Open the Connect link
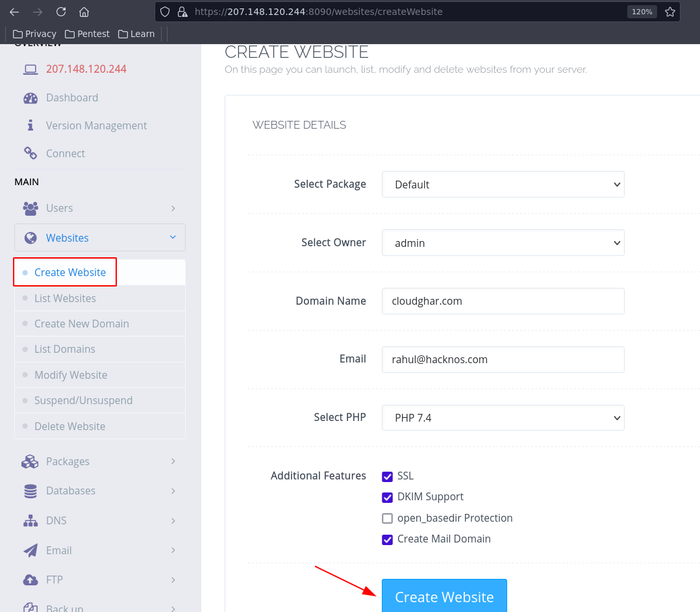Image resolution: width=700 pixels, height=612 pixels. [66, 153]
